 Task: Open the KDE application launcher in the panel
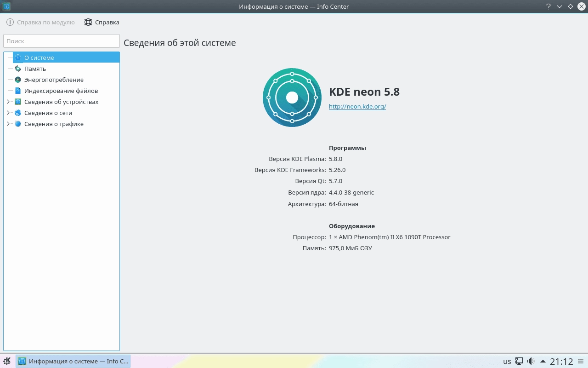(7, 361)
